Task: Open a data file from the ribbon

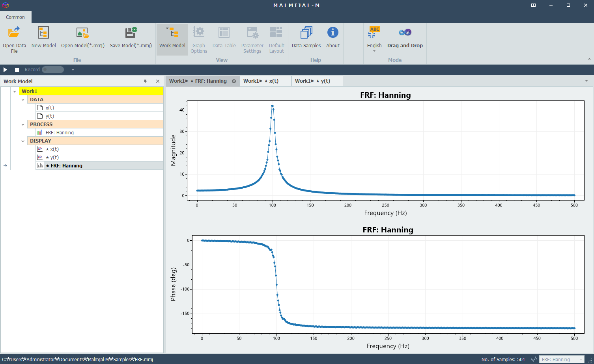Action: coord(14,39)
